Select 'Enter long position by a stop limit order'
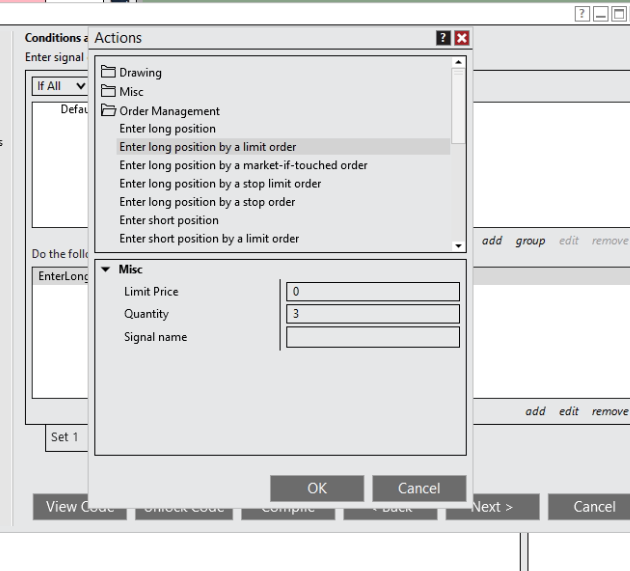 click(220, 184)
